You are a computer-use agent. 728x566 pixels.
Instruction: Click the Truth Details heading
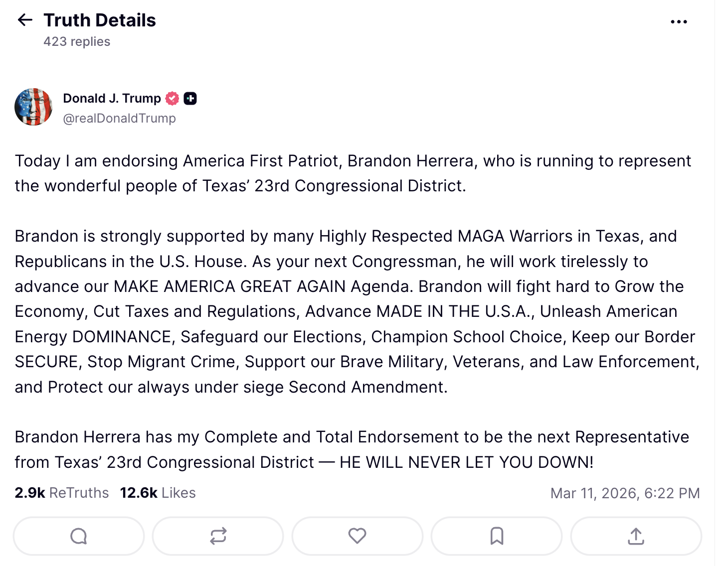(100, 20)
